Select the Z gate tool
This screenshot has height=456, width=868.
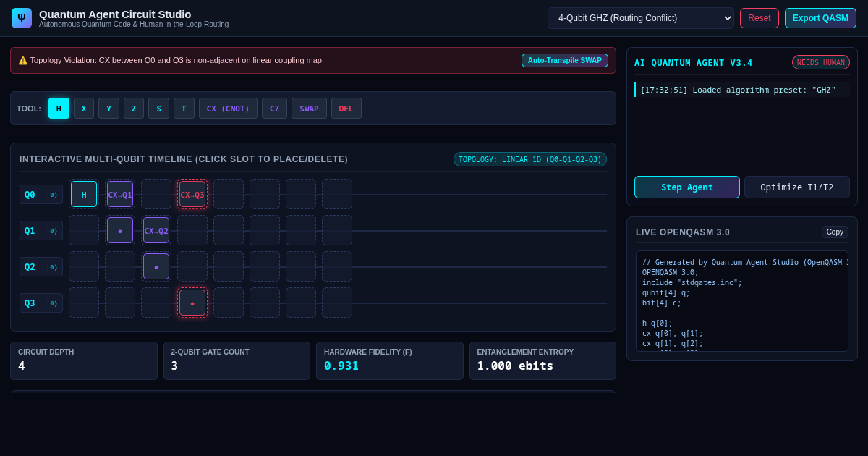tap(134, 109)
